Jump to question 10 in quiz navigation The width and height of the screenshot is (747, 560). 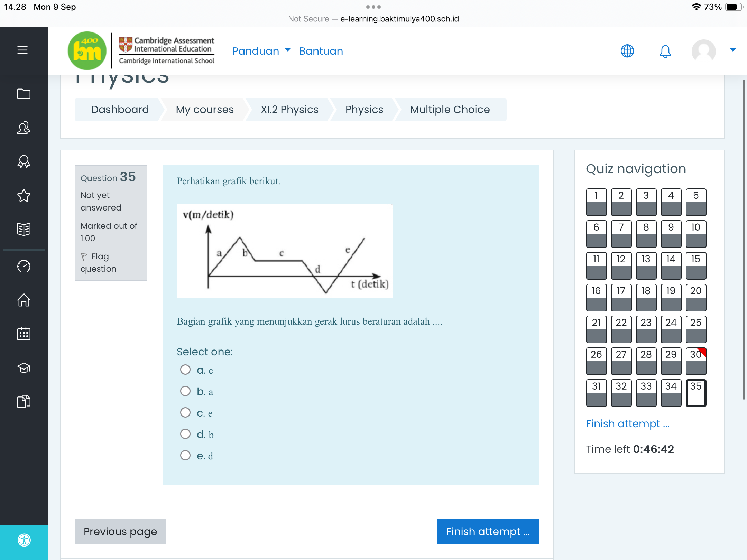point(696,234)
